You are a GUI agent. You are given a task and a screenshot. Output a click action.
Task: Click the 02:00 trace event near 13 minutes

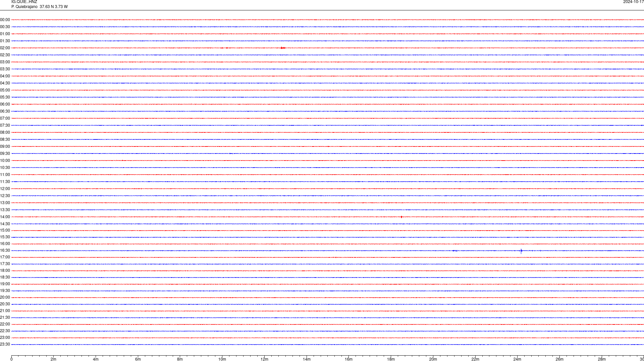pos(283,48)
